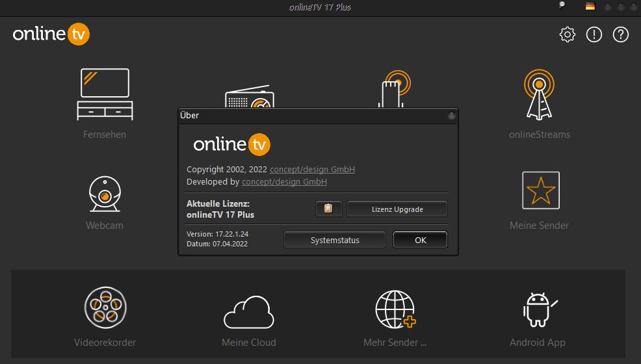
Task: Copy license info with clipboard button
Action: [x=329, y=209]
